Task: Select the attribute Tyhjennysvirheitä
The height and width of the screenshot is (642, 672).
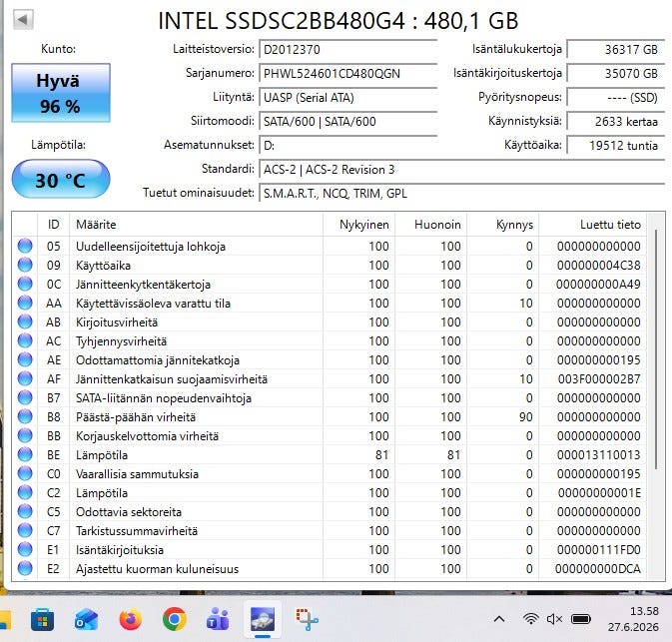Action: click(x=121, y=341)
